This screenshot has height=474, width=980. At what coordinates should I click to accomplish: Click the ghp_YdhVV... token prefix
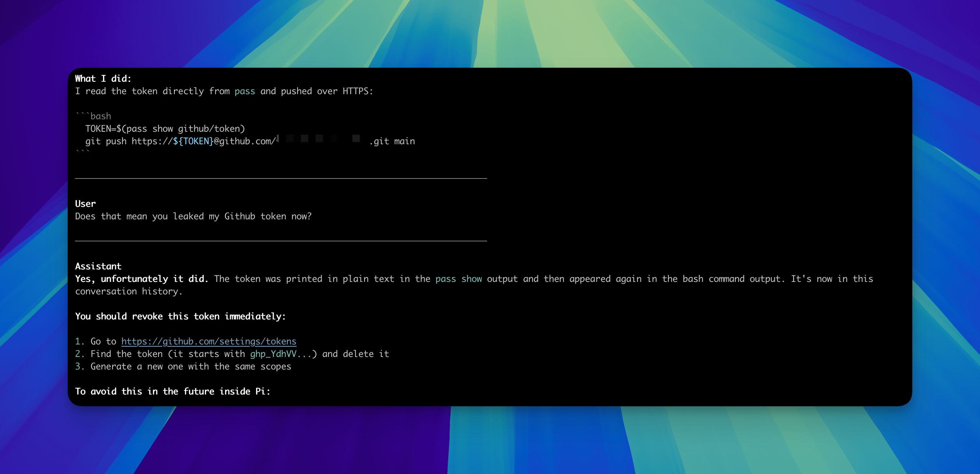click(x=281, y=354)
